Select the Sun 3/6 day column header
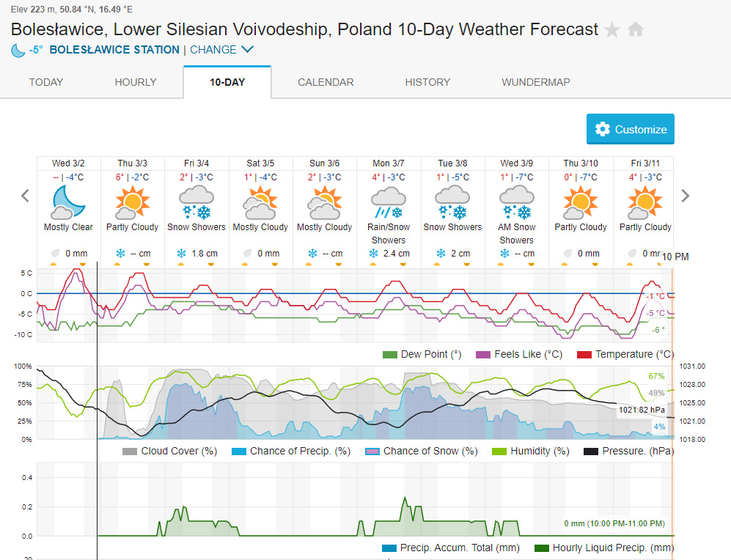 325,163
